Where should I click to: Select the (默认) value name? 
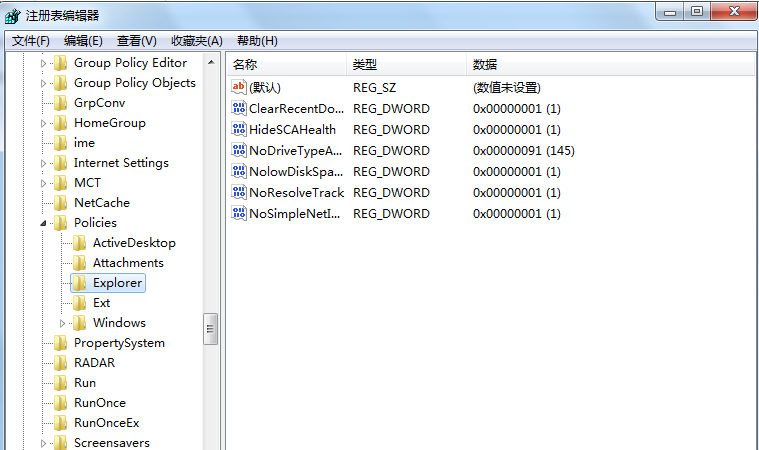point(265,88)
